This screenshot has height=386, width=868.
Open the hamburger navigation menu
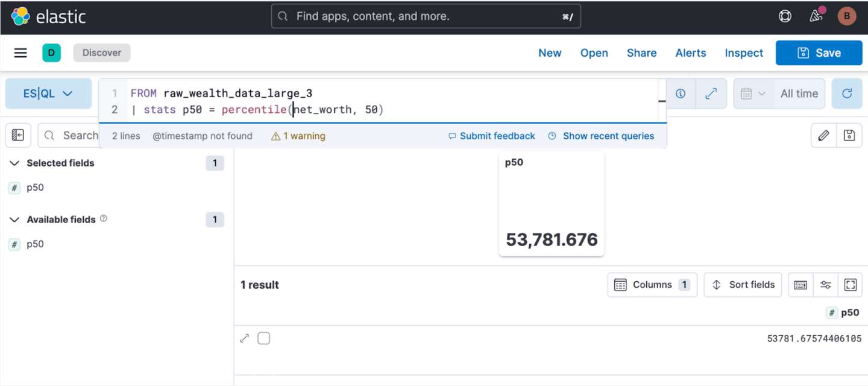coord(20,53)
